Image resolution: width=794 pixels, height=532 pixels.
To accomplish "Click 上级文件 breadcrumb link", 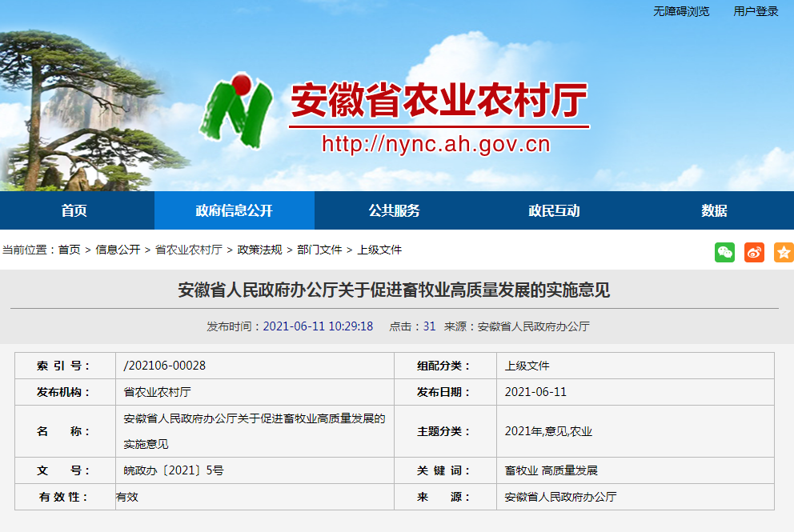I will (379, 250).
